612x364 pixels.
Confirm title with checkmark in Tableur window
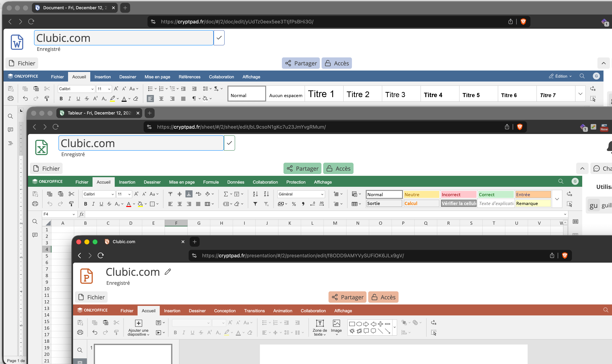point(229,143)
